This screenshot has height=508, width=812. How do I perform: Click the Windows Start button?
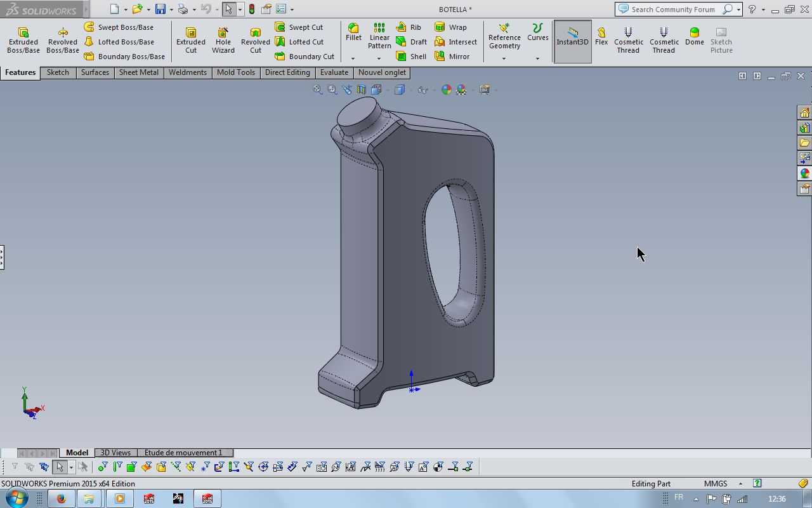(16, 498)
